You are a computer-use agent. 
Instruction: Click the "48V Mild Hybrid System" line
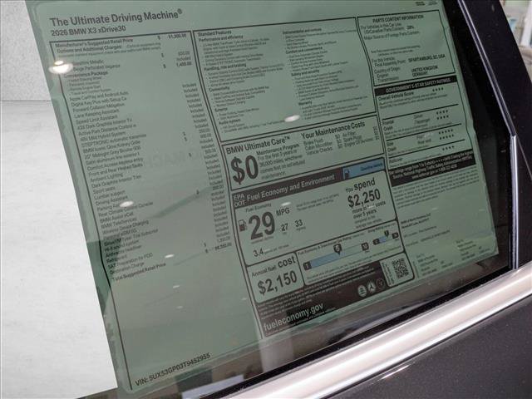coord(103,138)
